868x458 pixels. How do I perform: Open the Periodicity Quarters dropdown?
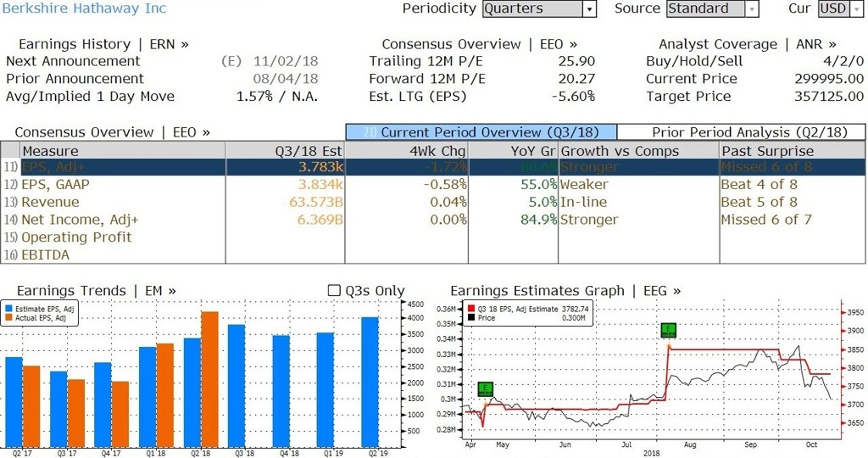click(540, 8)
